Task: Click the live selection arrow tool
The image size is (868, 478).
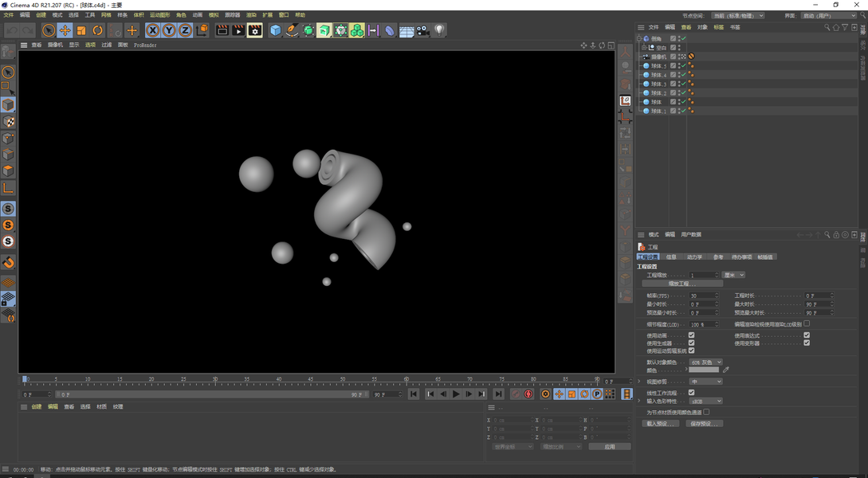Action: 49,30
